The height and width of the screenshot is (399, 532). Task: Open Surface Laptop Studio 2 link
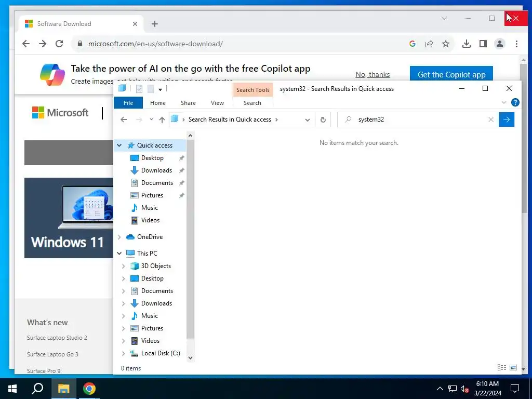tap(57, 338)
